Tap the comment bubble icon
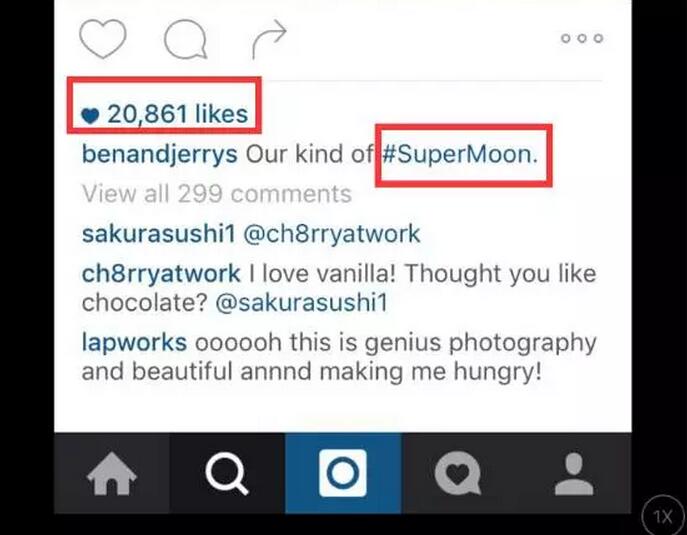 (184, 40)
